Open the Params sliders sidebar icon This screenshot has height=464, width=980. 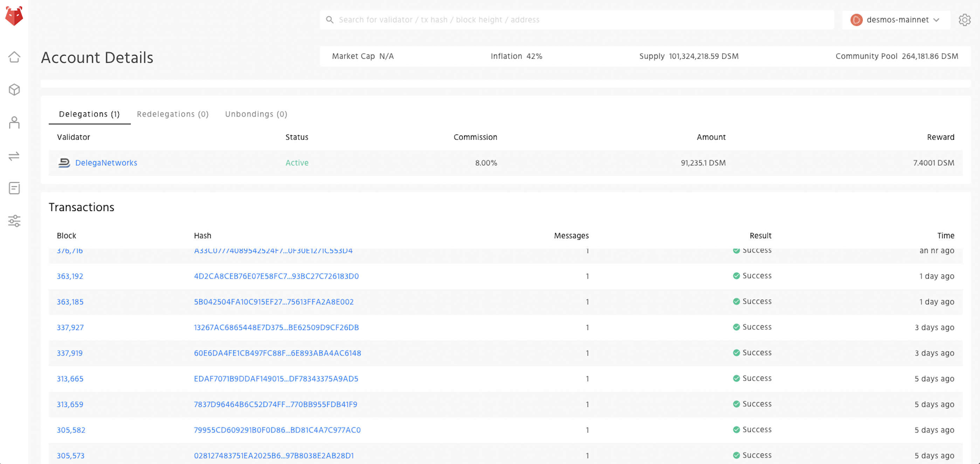point(14,221)
